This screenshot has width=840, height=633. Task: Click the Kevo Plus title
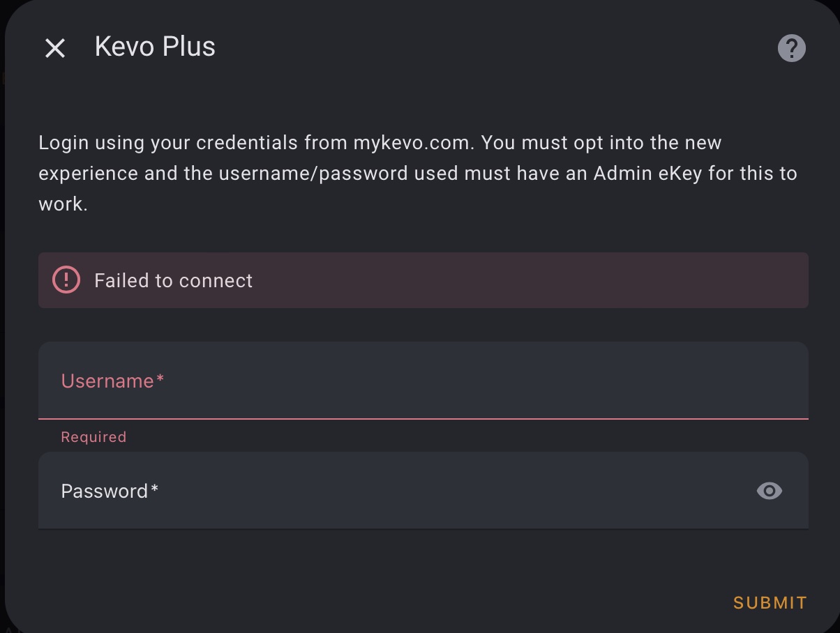click(154, 46)
